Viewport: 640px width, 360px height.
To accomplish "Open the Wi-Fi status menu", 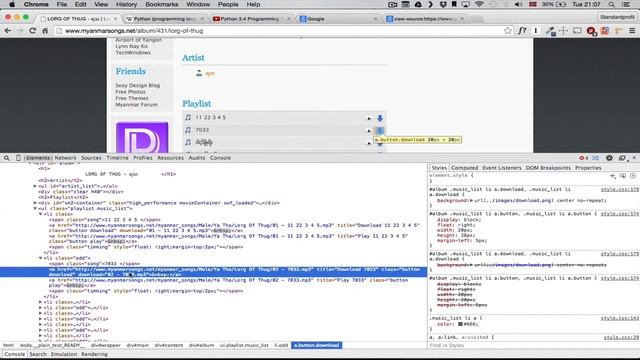I will [479, 4].
